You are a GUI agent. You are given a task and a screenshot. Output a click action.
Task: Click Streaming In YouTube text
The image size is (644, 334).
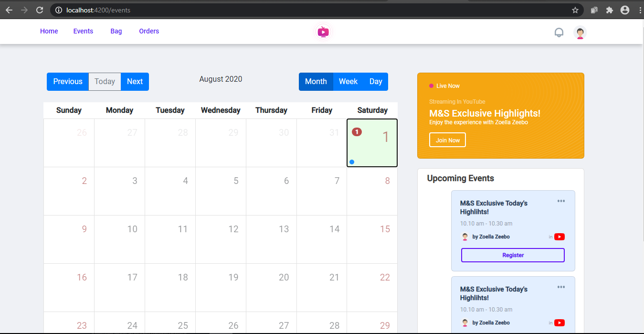457,102
